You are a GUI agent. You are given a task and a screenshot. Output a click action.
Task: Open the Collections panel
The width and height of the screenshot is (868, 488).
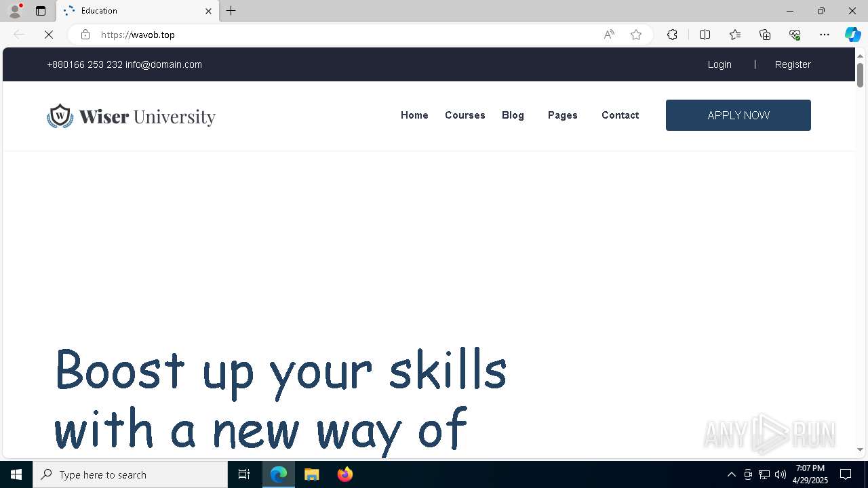(765, 35)
